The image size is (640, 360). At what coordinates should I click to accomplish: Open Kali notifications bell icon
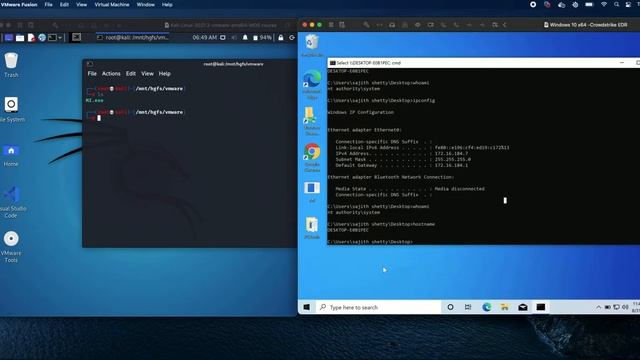(245, 38)
